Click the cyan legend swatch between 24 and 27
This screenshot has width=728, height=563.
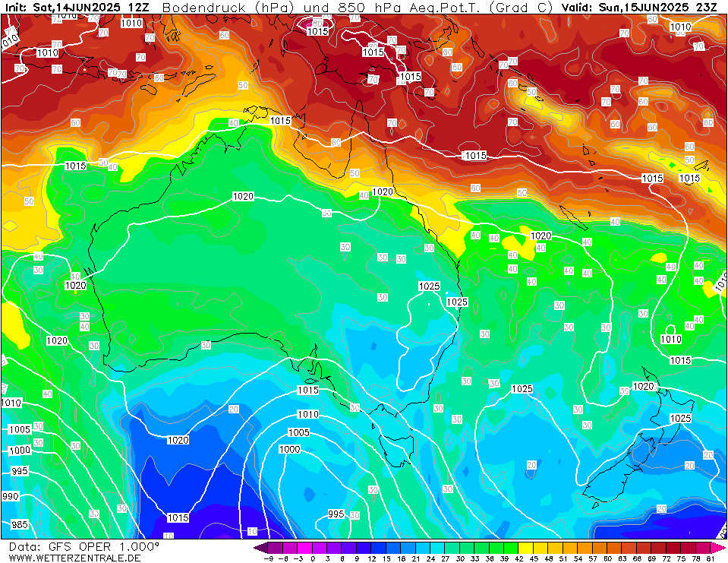click(x=438, y=548)
